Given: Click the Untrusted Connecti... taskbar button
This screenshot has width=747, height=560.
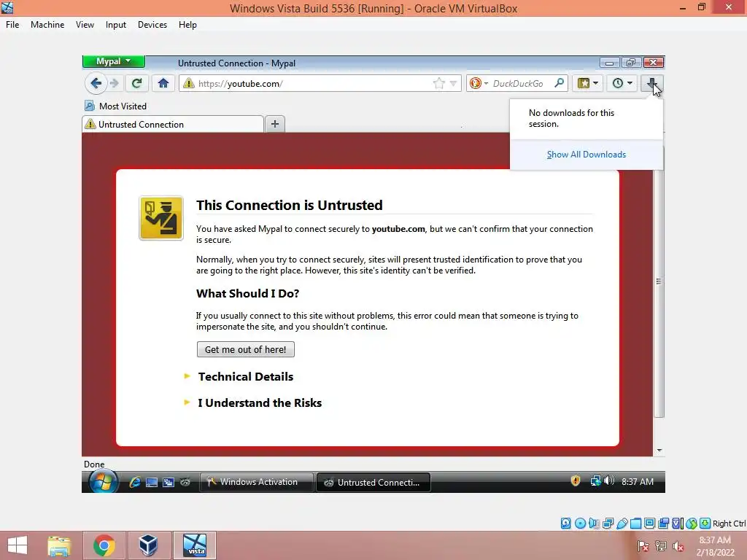Looking at the screenshot, I should click(x=373, y=483).
